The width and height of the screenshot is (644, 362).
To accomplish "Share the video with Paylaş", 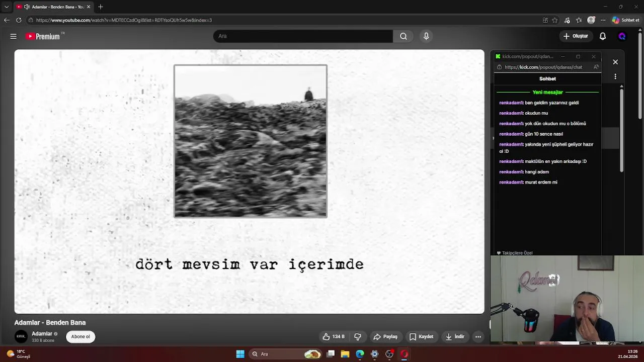I will click(x=385, y=337).
